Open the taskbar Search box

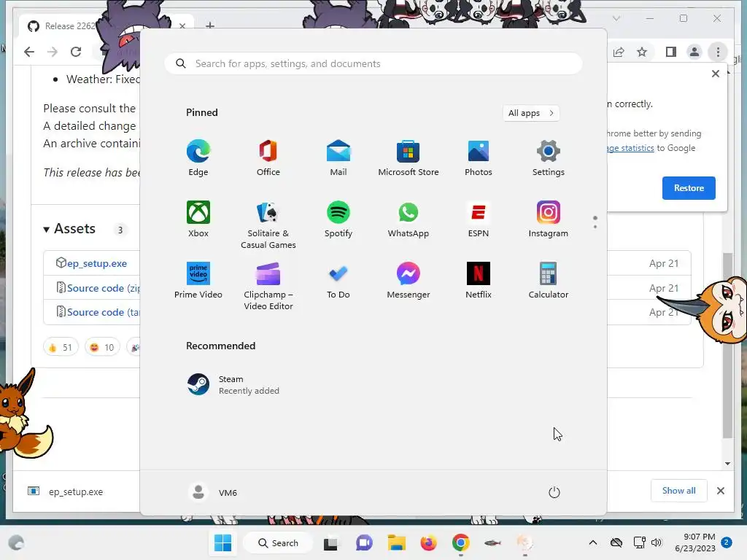(x=278, y=542)
